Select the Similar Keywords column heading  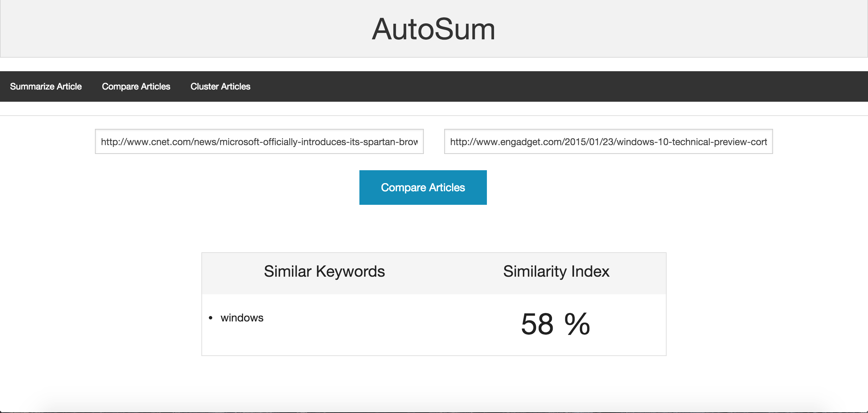click(324, 272)
